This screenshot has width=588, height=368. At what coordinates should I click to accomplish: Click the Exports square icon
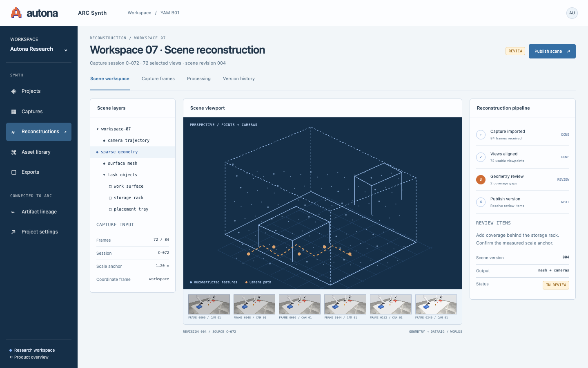(x=13, y=172)
